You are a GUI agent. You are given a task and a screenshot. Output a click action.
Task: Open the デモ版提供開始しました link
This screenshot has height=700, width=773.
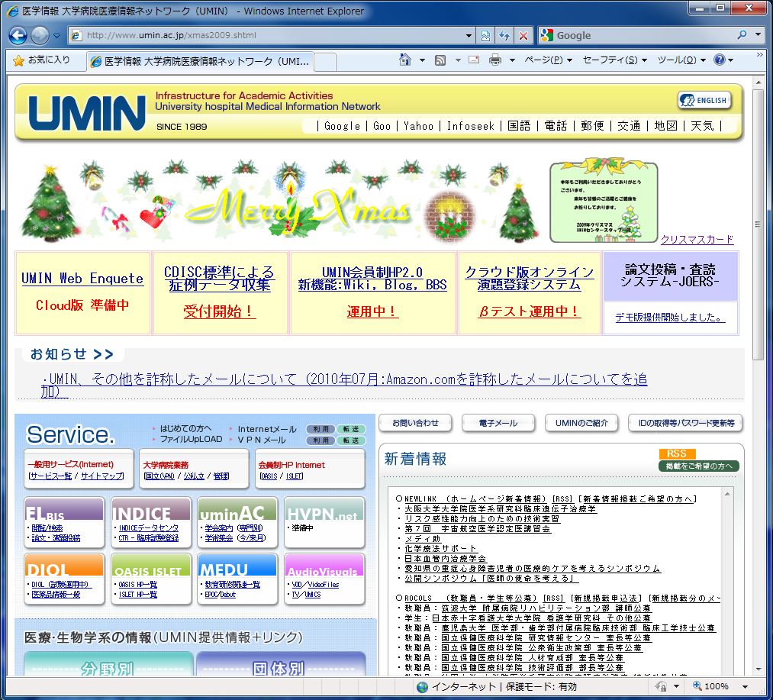tap(671, 318)
